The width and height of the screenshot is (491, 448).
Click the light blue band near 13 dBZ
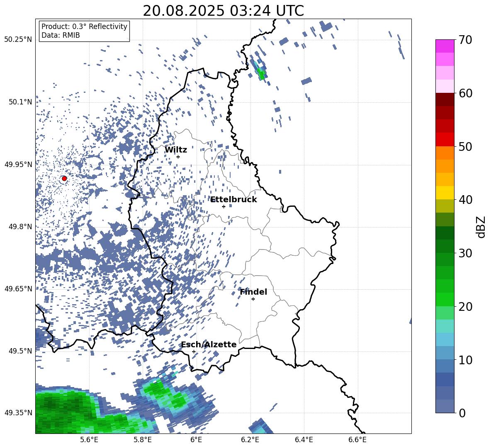click(x=445, y=339)
